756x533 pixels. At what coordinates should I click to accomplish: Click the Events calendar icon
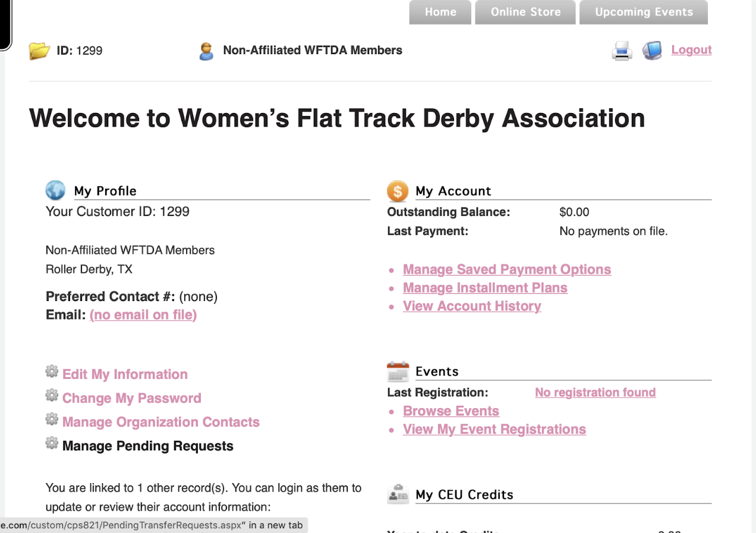(398, 372)
